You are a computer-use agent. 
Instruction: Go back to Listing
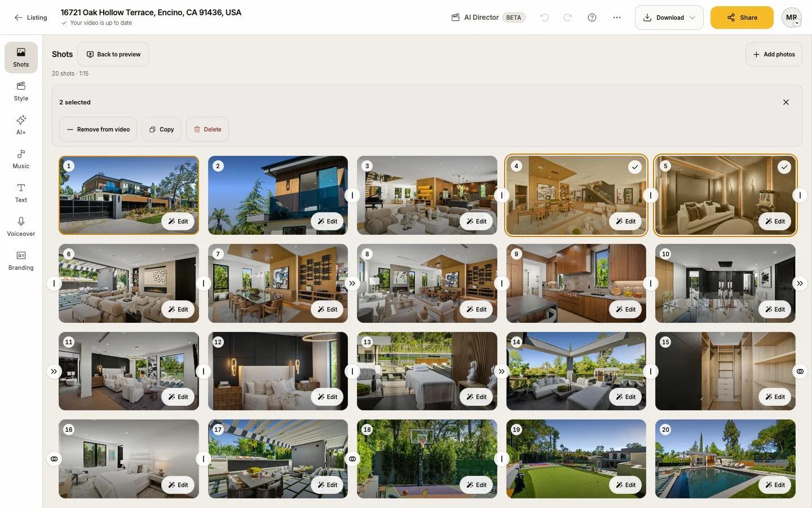point(31,17)
